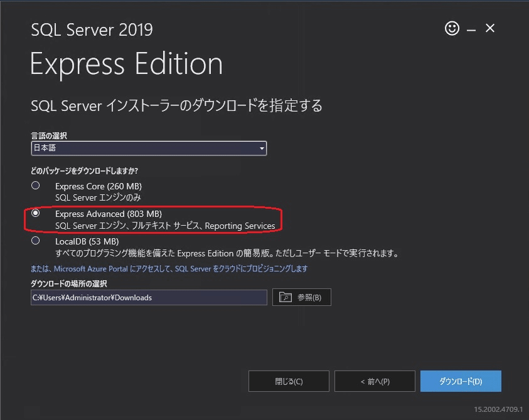Viewport: 529px width, 420px height.
Task: Close the installer with the X icon
Action: (490, 28)
